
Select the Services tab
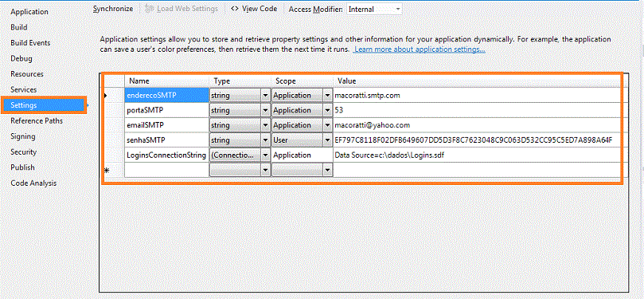pyautogui.click(x=23, y=89)
